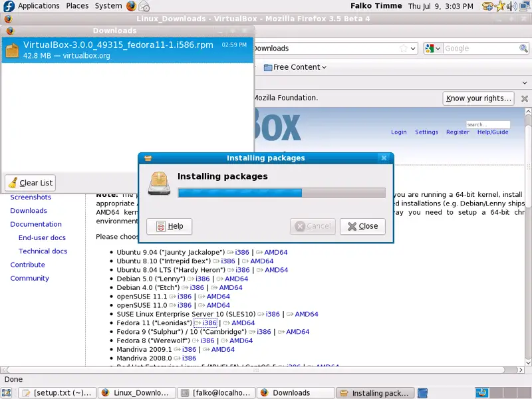Open the Community link

click(29, 278)
